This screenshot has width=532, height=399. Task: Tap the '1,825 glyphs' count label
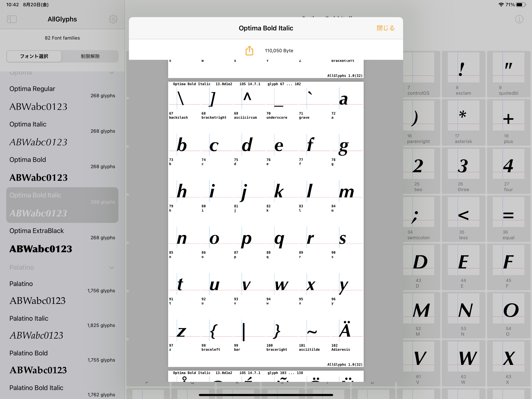(101, 325)
